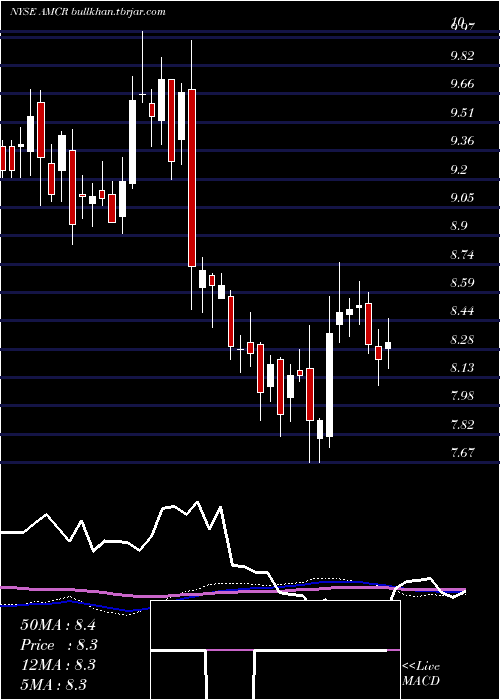The image size is (500, 700).
Task: Select the 9.36 price axis label
Action: click(463, 141)
